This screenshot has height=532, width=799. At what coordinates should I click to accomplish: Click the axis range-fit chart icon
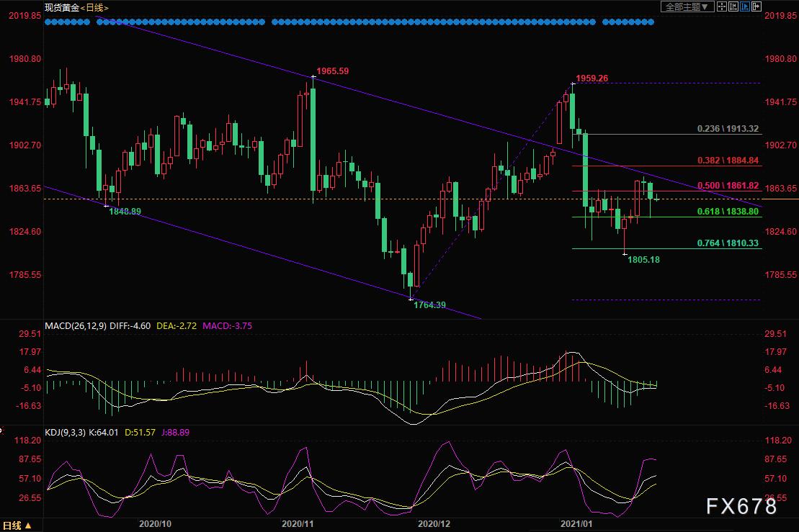coord(733,6)
